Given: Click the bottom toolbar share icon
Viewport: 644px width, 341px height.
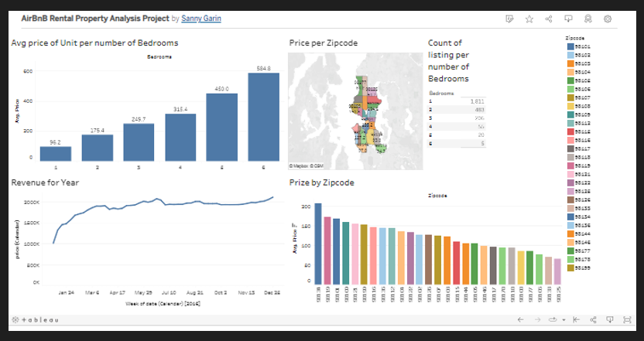Looking at the screenshot, I should tap(594, 319).
